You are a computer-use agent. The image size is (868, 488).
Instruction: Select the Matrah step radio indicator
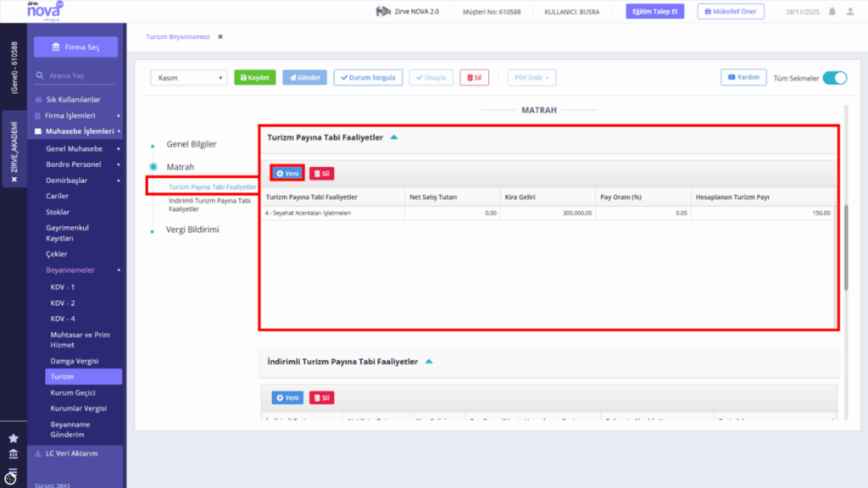point(153,167)
